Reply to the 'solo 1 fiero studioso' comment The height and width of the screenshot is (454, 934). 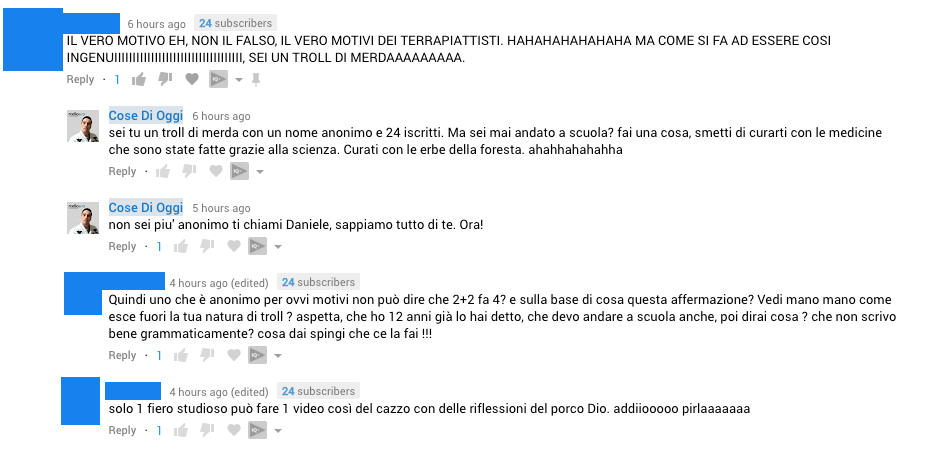[122, 430]
